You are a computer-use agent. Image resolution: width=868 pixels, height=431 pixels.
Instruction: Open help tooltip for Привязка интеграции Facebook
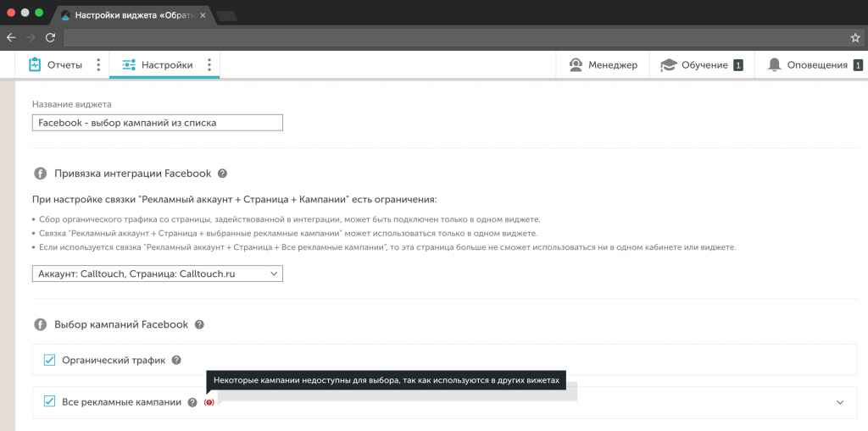coord(223,174)
